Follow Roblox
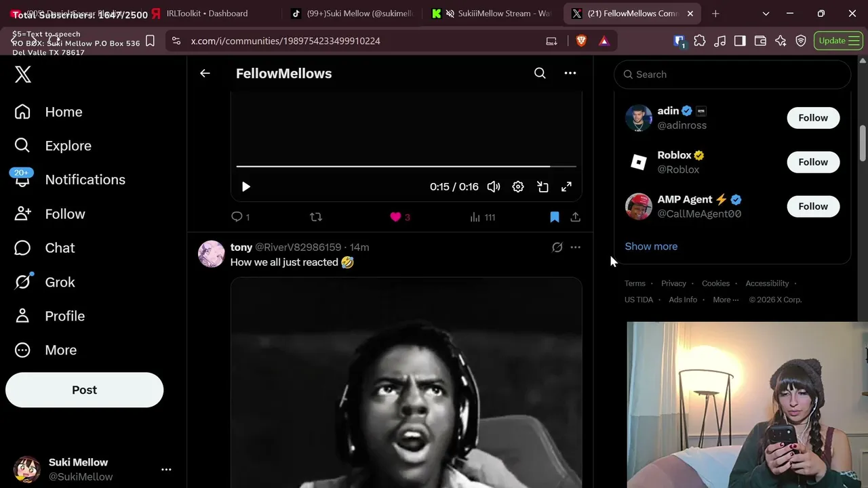This screenshot has height=488, width=868. click(813, 162)
